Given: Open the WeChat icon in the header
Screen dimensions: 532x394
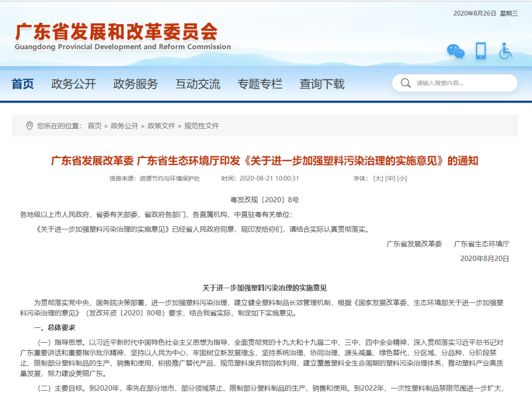Looking at the screenshot, I should pyautogui.click(x=455, y=51).
